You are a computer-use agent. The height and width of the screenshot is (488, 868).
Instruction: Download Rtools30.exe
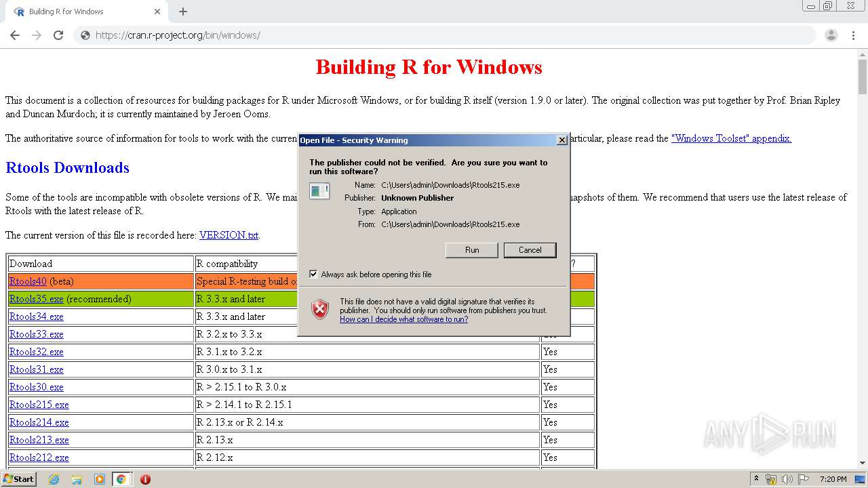coord(36,387)
